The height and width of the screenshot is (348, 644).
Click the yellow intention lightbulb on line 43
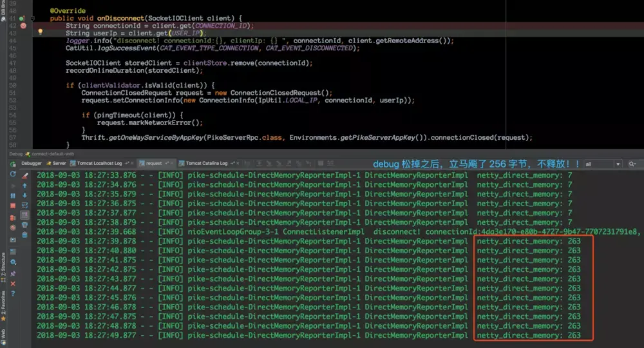[x=40, y=31]
